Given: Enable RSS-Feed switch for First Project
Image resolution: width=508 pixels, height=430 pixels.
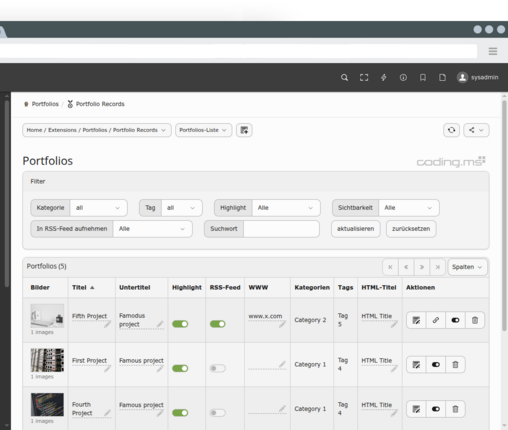Looking at the screenshot, I should 218,368.
